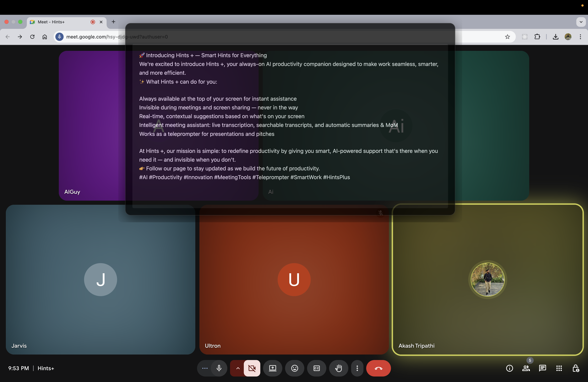Toggle closed captions CC button

pos(317,368)
